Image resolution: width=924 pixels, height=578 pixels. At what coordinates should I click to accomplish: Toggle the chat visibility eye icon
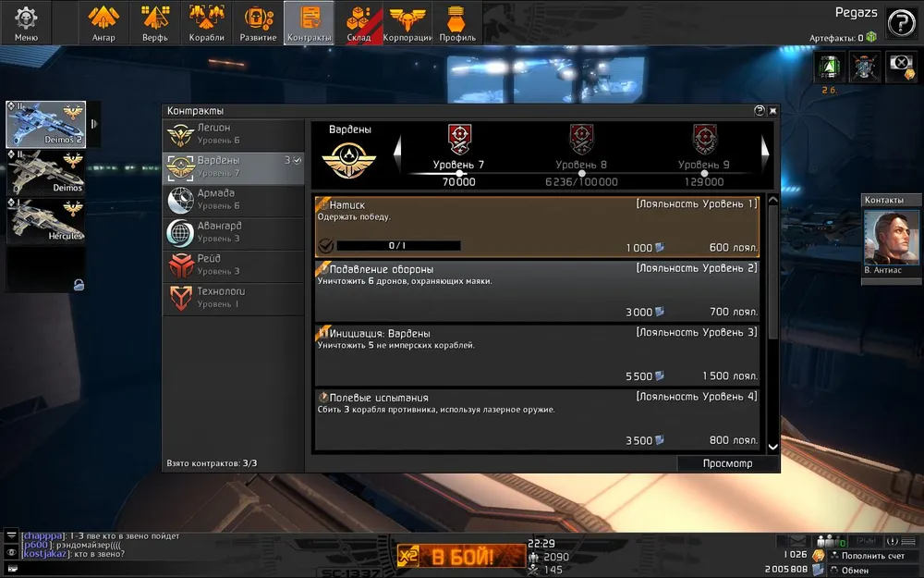(x=11, y=553)
